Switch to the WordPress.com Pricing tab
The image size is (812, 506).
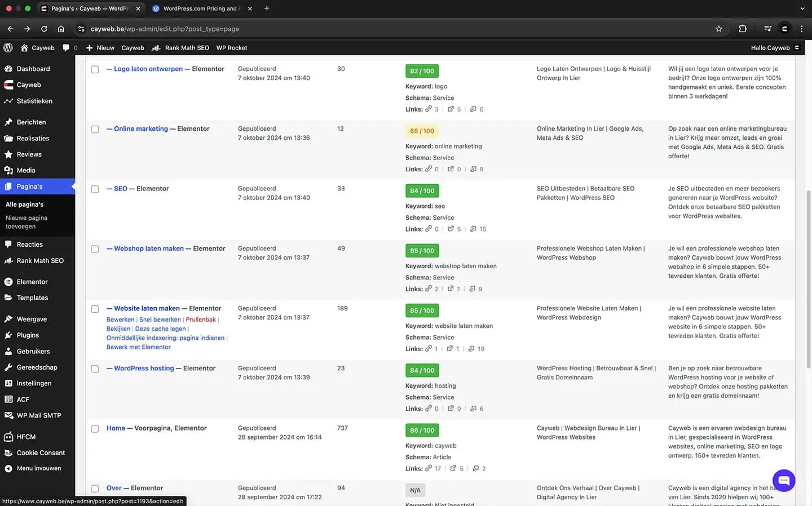pos(202,8)
